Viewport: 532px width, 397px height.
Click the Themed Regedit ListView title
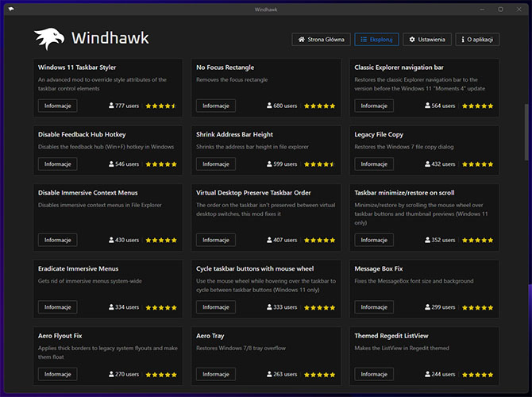(x=391, y=336)
